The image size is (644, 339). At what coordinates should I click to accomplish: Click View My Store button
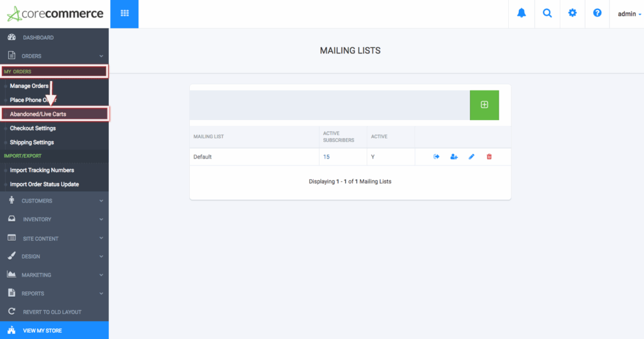coord(54,330)
